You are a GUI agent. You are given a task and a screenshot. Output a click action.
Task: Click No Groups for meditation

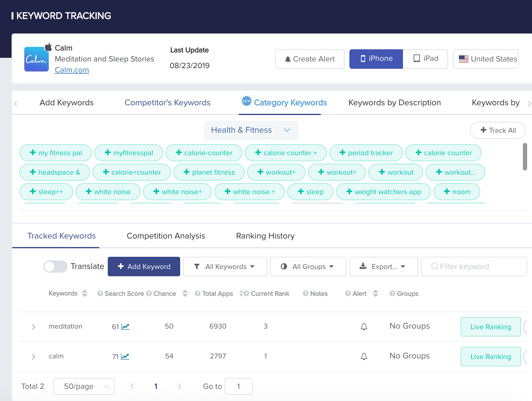click(410, 326)
